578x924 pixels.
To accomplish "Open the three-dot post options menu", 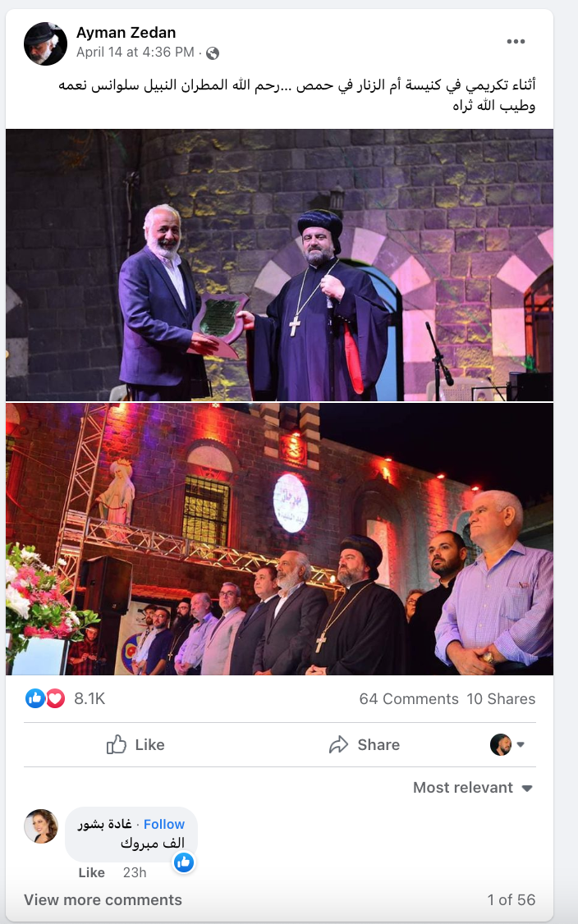I will 516,41.
